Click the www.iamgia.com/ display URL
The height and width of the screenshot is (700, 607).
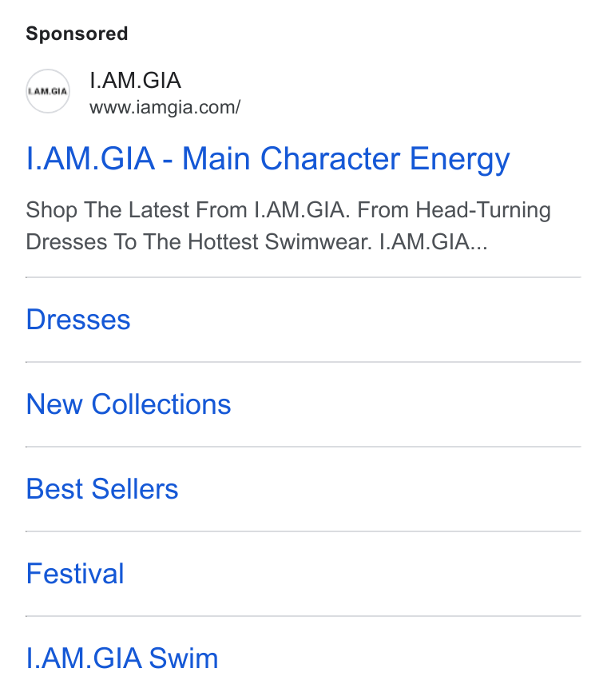click(165, 108)
